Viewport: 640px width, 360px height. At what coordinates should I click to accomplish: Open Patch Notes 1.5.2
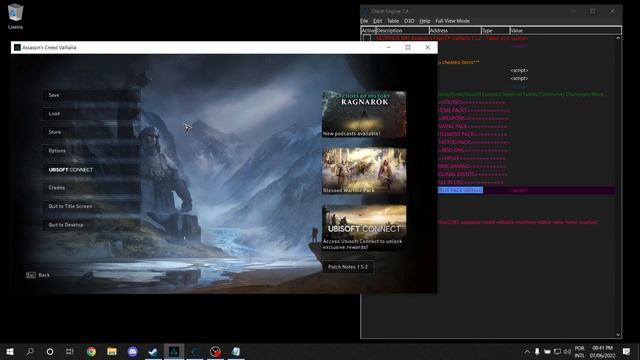[348, 267]
